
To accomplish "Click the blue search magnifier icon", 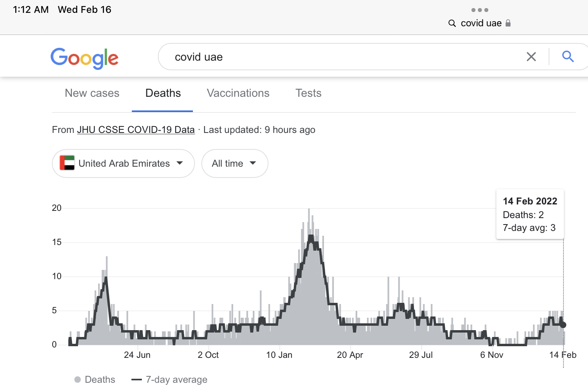I will pos(568,57).
